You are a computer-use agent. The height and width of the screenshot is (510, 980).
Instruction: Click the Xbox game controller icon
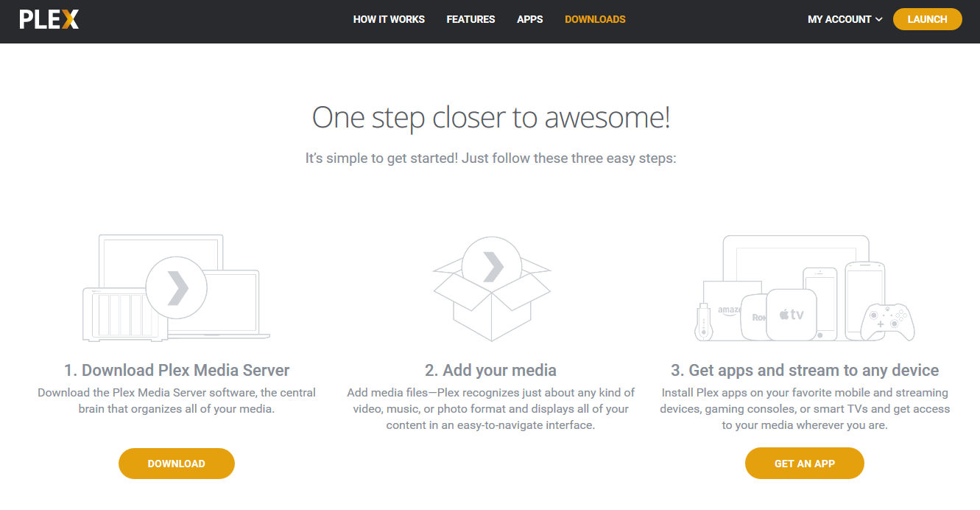pos(887,321)
